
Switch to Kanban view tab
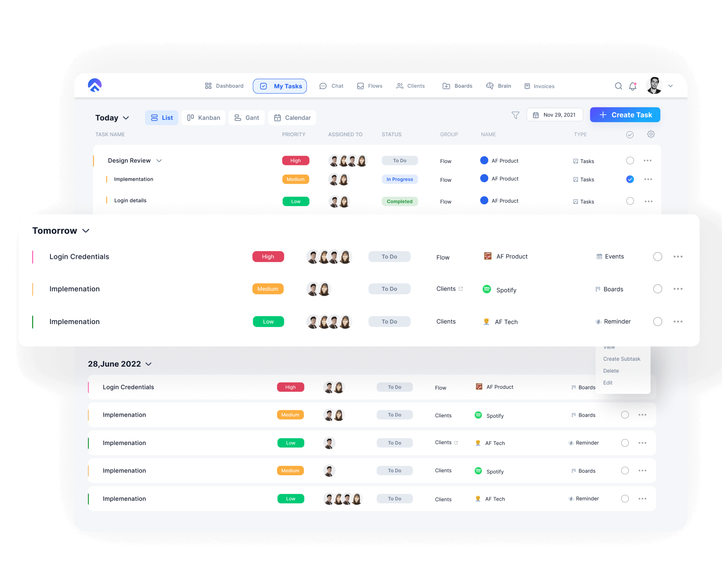click(x=203, y=118)
